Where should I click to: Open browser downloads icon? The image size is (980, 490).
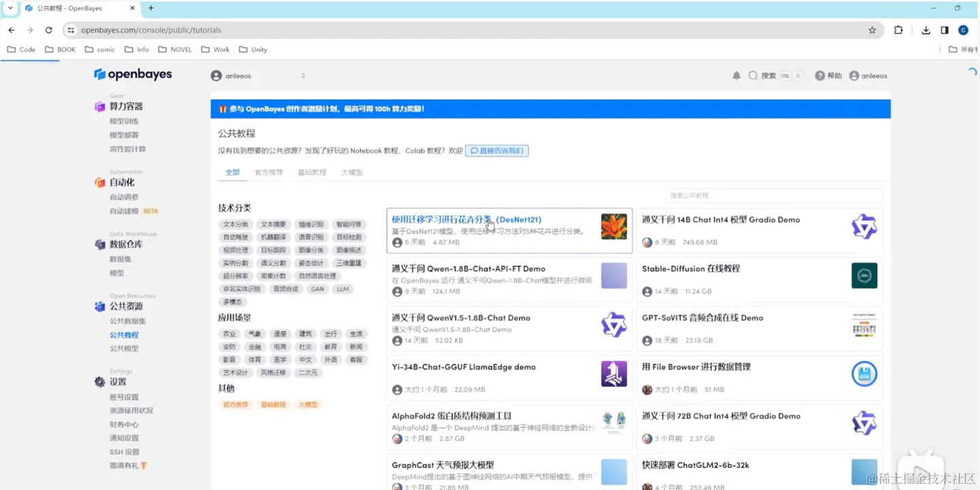click(x=926, y=30)
